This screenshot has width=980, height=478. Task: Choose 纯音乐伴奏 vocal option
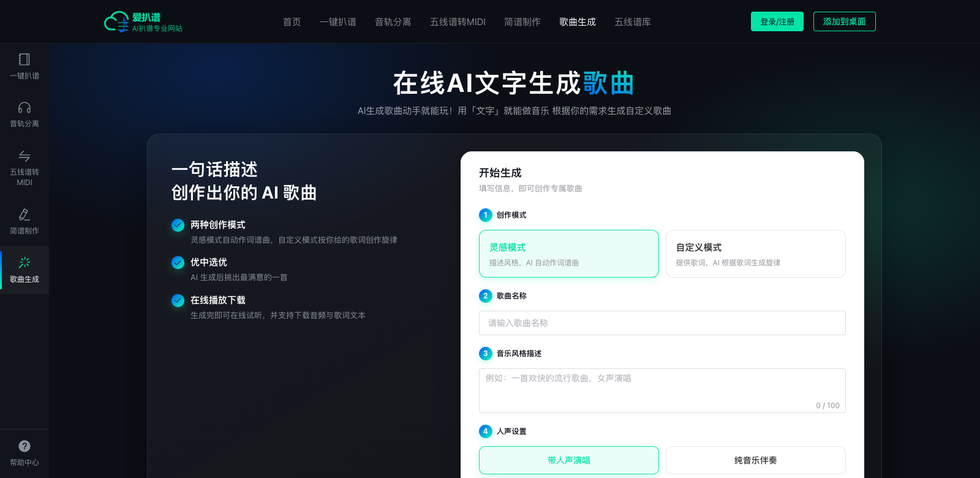click(x=756, y=460)
